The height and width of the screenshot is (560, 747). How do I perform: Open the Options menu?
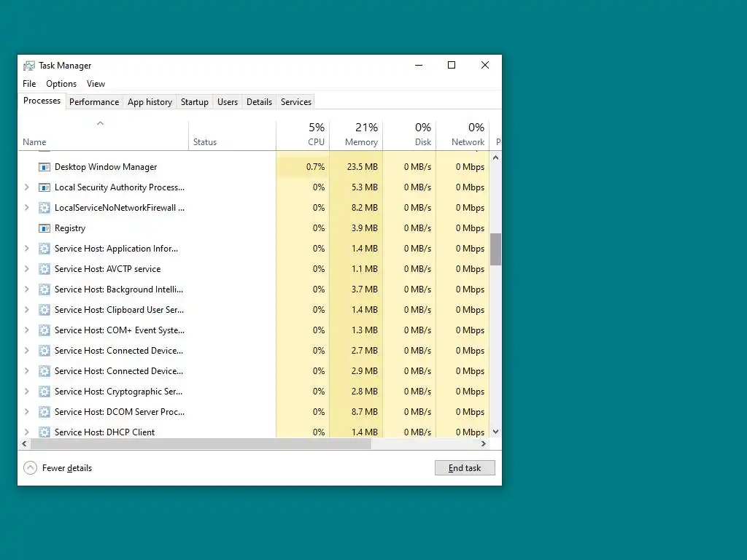[x=61, y=84]
